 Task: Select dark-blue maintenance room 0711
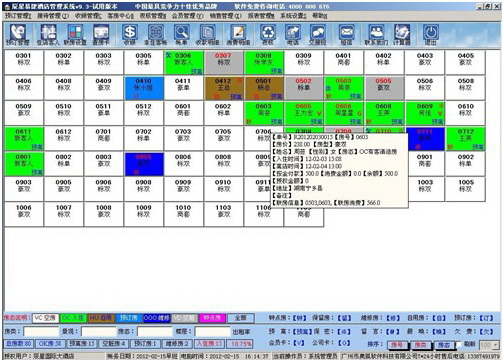pyautogui.click(x=425, y=138)
